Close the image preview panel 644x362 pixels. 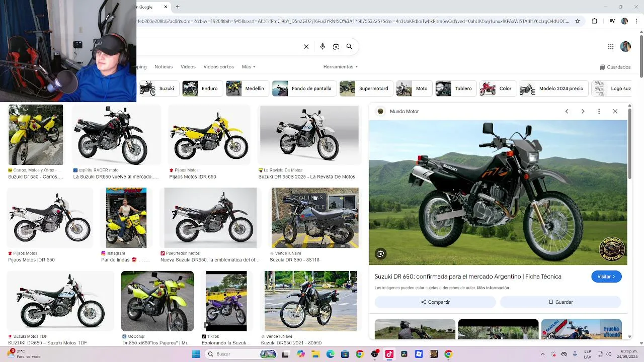tap(615, 111)
